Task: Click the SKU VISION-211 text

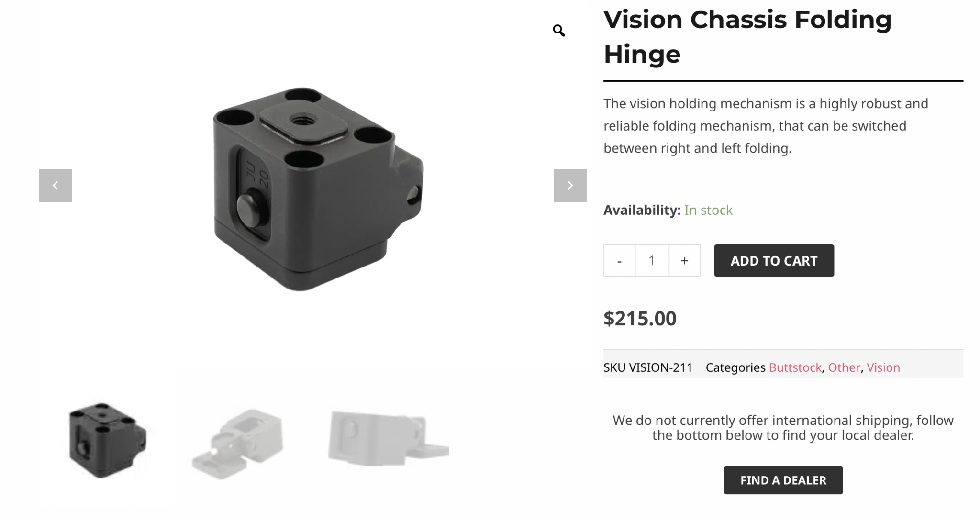Action: [x=648, y=367]
